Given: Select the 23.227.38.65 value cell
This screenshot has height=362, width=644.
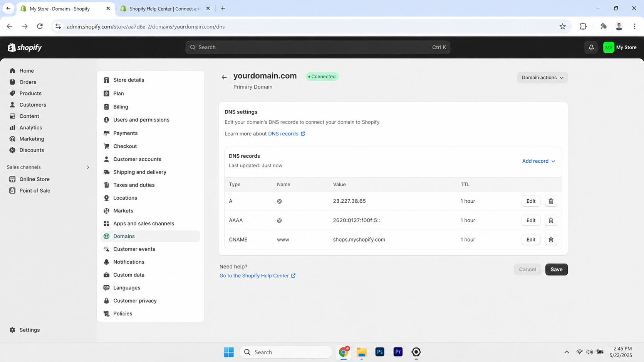Looking at the screenshot, I should (x=349, y=201).
